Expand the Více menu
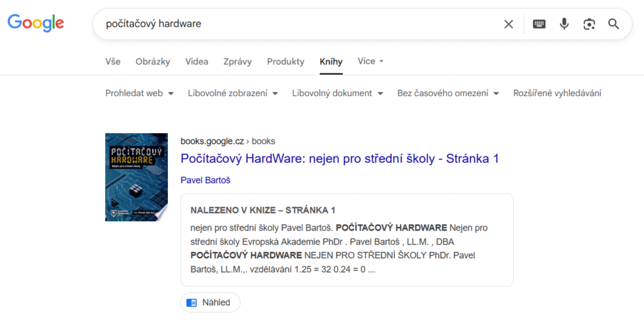Viewport: 644px width, 323px height. 370,61
